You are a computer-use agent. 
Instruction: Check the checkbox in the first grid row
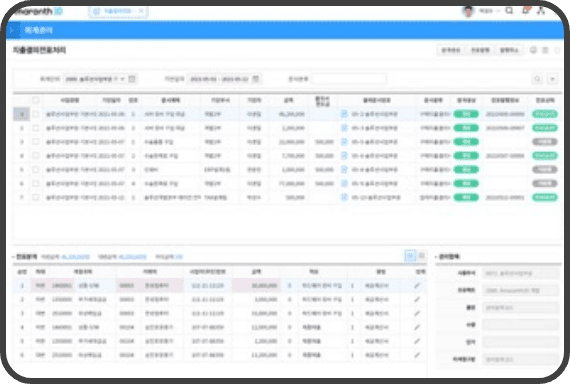36,114
